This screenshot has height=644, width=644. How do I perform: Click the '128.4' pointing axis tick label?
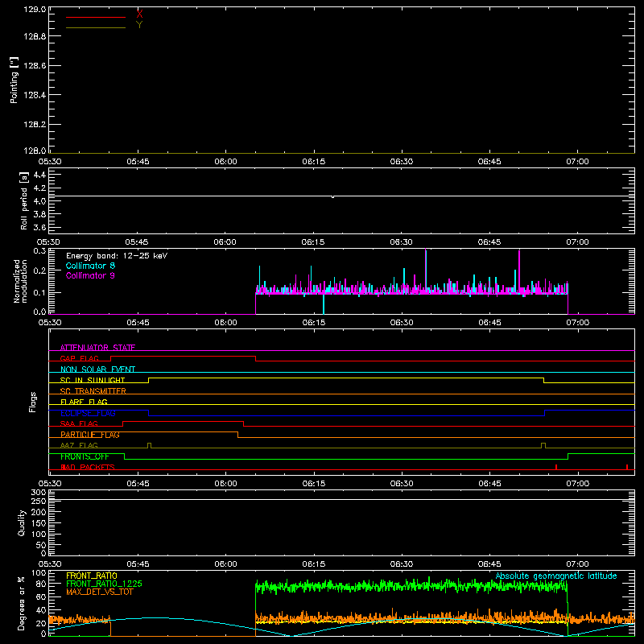[35, 95]
